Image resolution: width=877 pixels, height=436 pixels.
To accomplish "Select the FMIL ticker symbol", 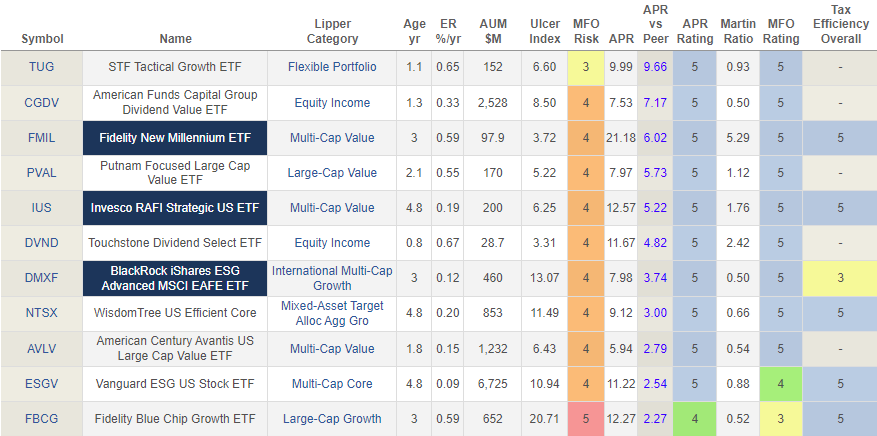I will tap(41, 137).
